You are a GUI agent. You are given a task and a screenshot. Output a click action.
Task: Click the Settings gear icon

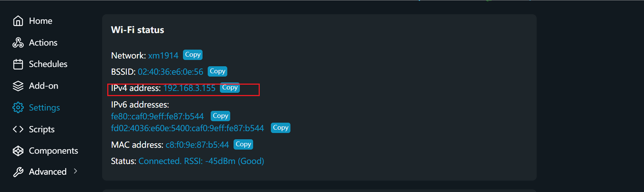(x=18, y=108)
